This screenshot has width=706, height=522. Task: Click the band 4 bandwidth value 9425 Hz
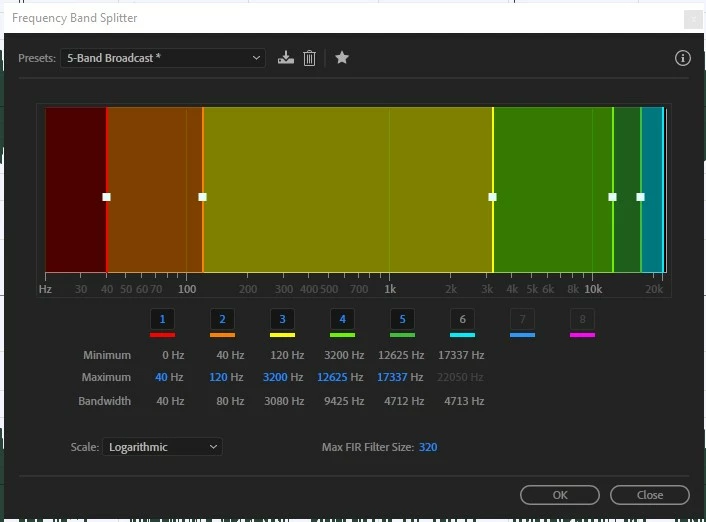pos(344,401)
